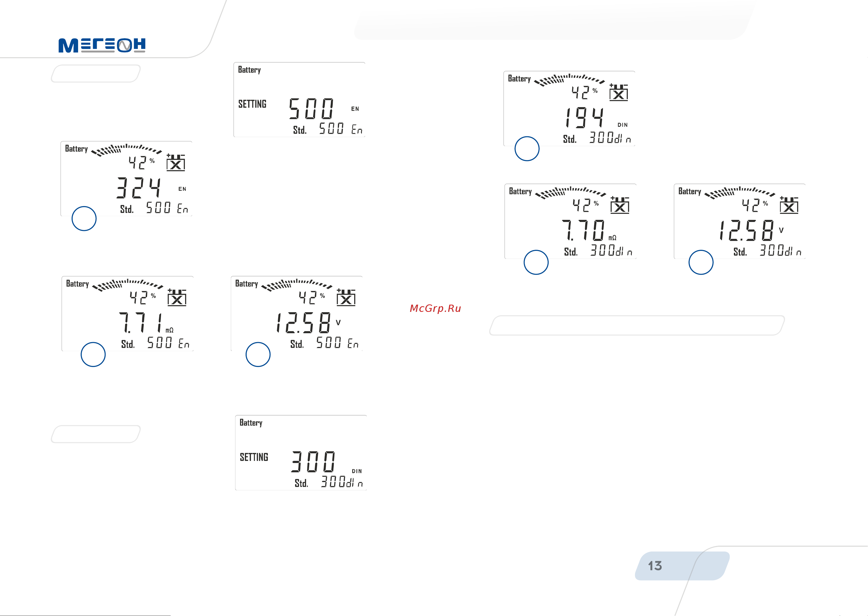Select the empty circle below the 324 EN display

(84, 219)
